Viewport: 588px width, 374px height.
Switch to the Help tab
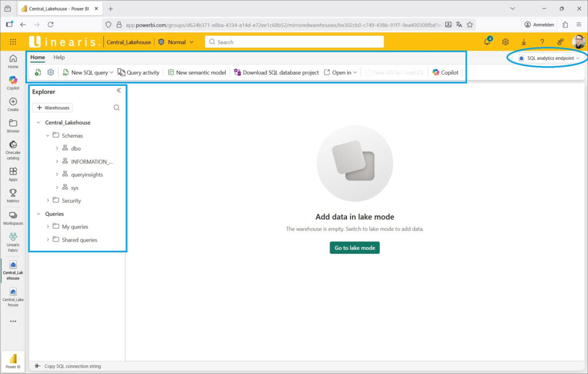[x=59, y=57]
